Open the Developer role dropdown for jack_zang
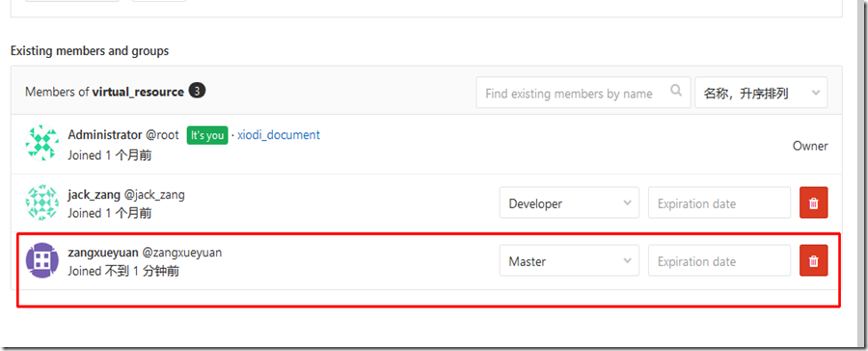 pyautogui.click(x=569, y=202)
